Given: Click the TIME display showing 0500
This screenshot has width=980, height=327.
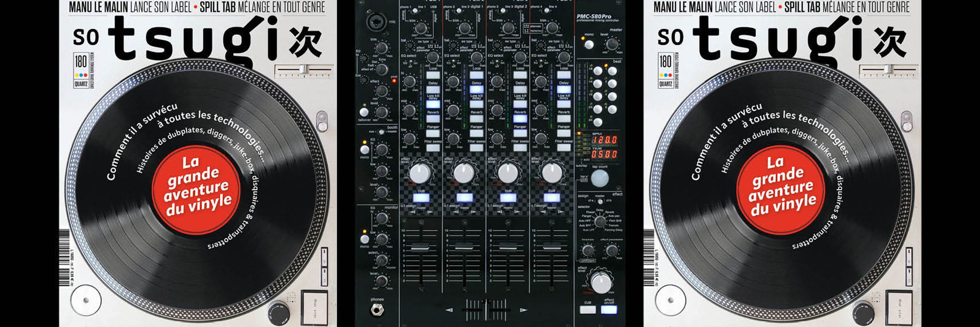Looking at the screenshot, I should (x=604, y=154).
